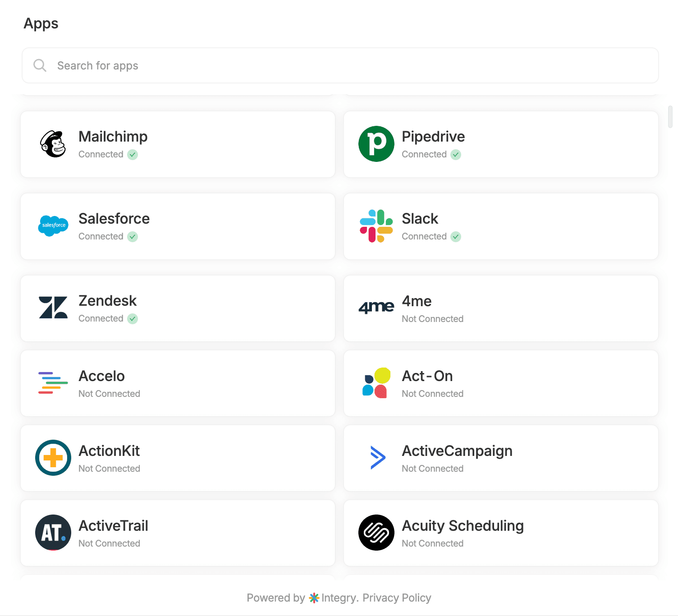Screen dimensions: 678x616
Task: Click the ActiveCampaign blue chevron logo
Action: [x=378, y=458]
